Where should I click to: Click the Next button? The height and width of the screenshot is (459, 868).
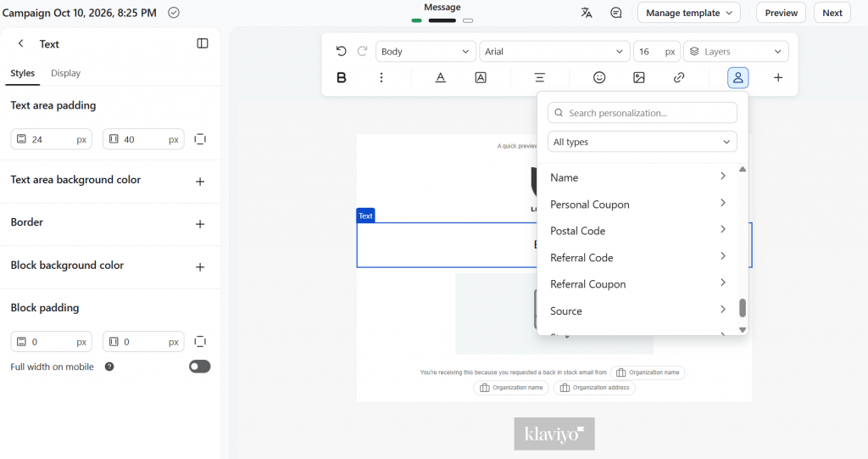click(832, 13)
